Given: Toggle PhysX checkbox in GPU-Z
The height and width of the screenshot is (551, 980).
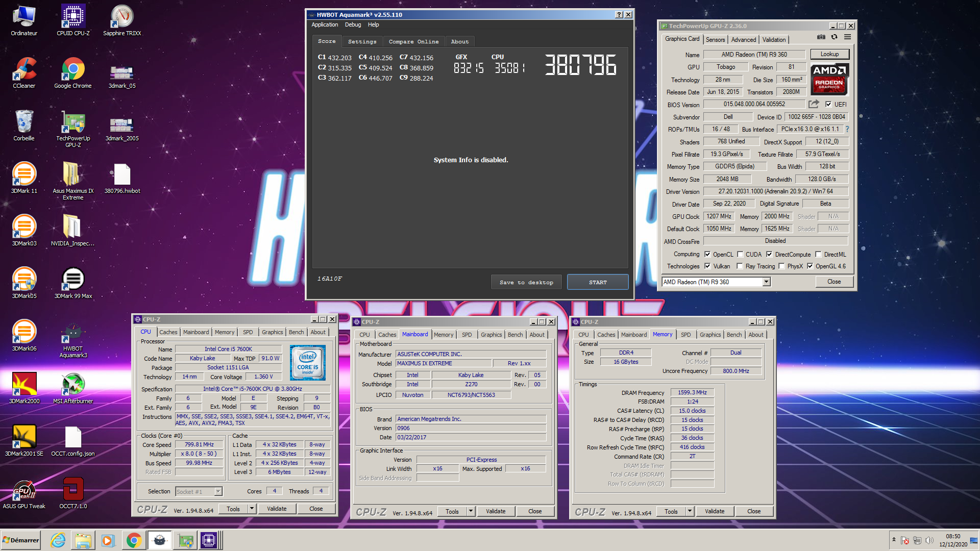Looking at the screenshot, I should point(781,266).
